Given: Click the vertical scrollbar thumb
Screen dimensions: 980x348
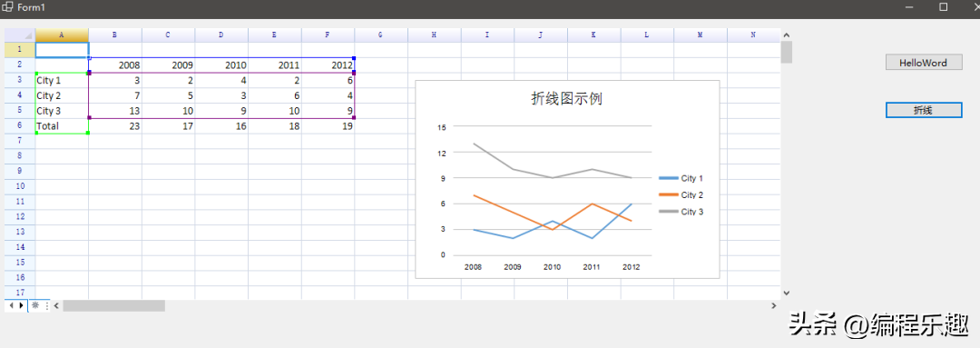Looking at the screenshot, I should coord(786,53).
